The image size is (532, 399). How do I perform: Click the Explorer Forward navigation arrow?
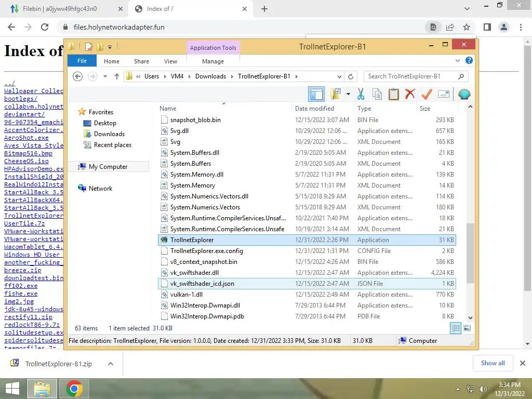pyautogui.click(x=92, y=76)
